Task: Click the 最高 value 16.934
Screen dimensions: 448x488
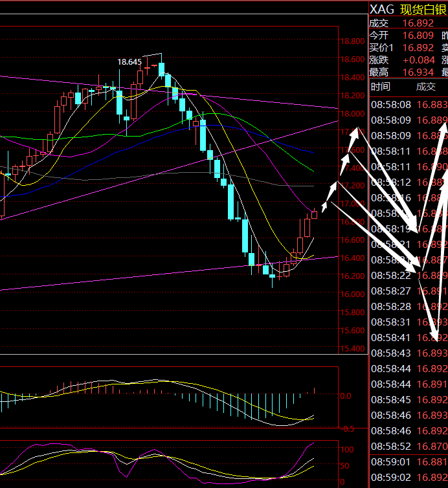Action: pyautogui.click(x=418, y=72)
